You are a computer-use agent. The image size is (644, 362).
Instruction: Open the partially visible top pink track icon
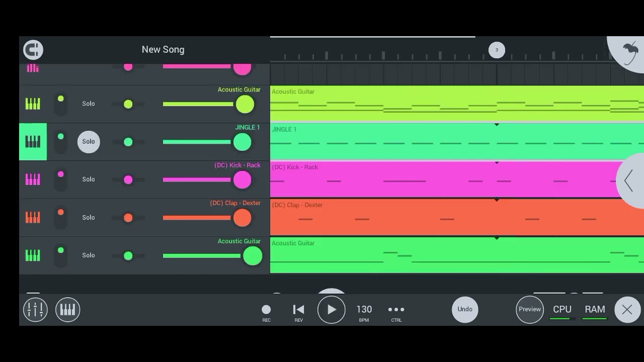coord(33,68)
